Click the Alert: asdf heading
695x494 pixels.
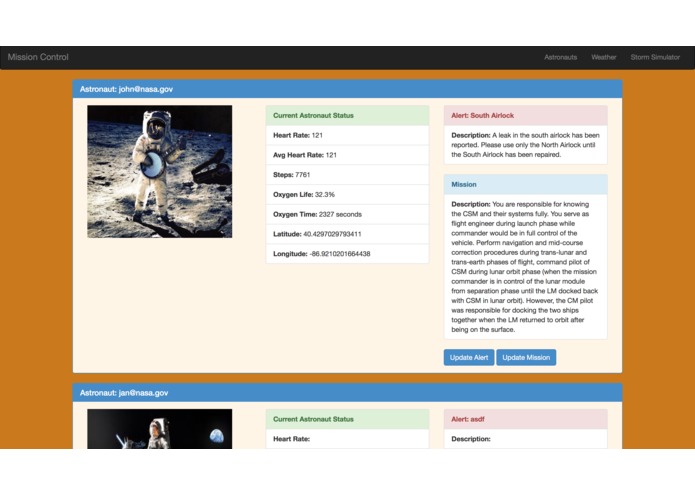coord(526,419)
